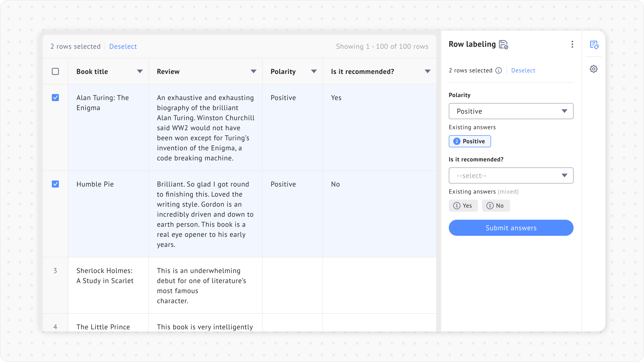Uncheck the Alan Turing row checkbox

click(55, 98)
